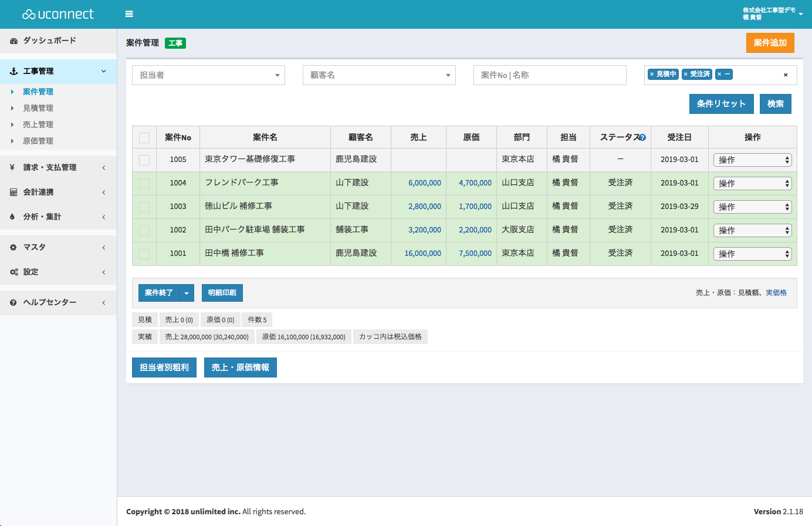Select 売上管理 in the sidebar
This screenshot has height=526, width=812.
(x=38, y=124)
